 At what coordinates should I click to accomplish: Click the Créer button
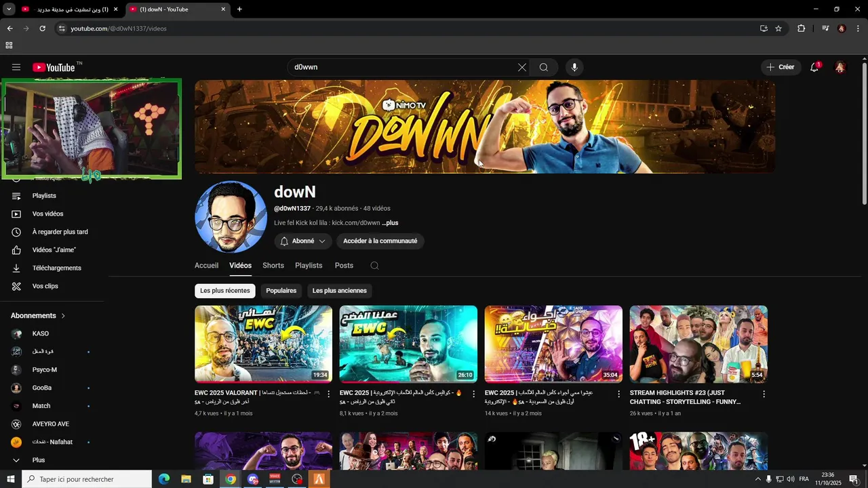(x=781, y=67)
